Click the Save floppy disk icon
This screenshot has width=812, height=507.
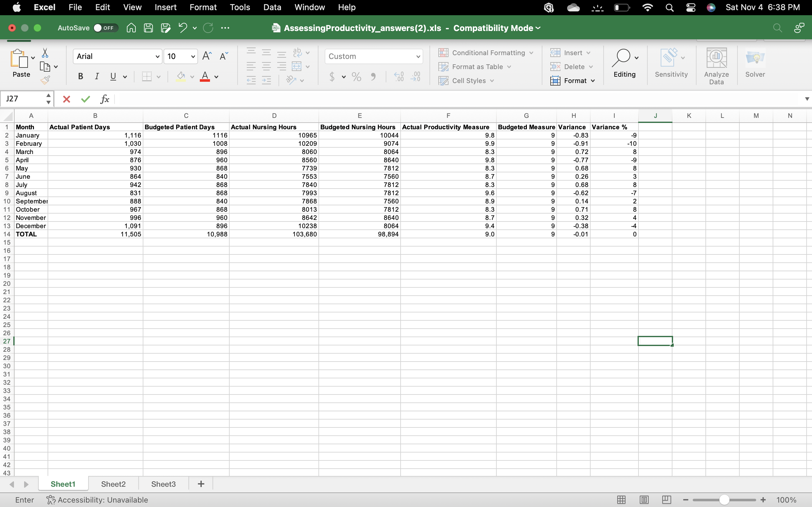148,28
